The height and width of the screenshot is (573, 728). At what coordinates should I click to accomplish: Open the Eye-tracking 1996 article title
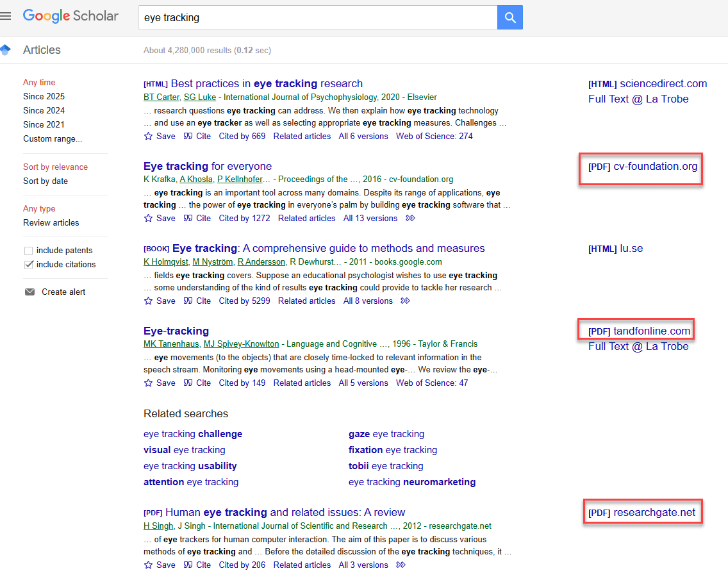coord(176,331)
